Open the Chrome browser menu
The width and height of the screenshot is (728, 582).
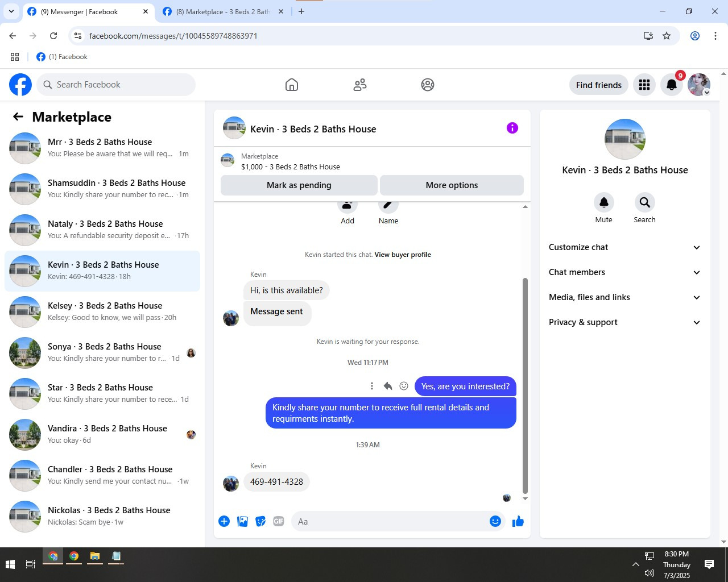tap(715, 36)
